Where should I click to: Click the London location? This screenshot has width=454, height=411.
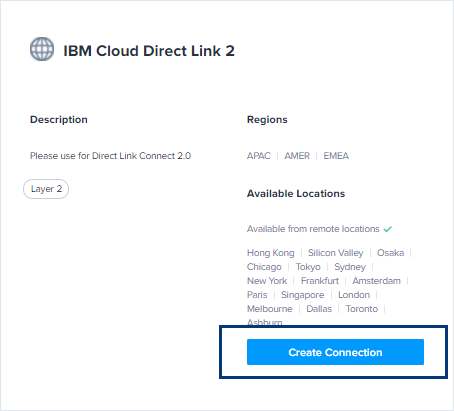354,295
